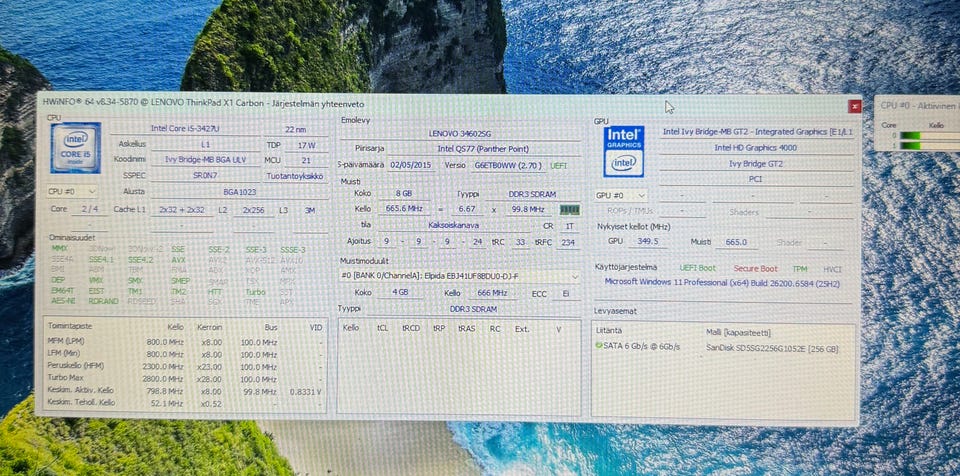Click the GPU memory clock 665.0
This screenshot has width=960, height=476.
coord(736,242)
